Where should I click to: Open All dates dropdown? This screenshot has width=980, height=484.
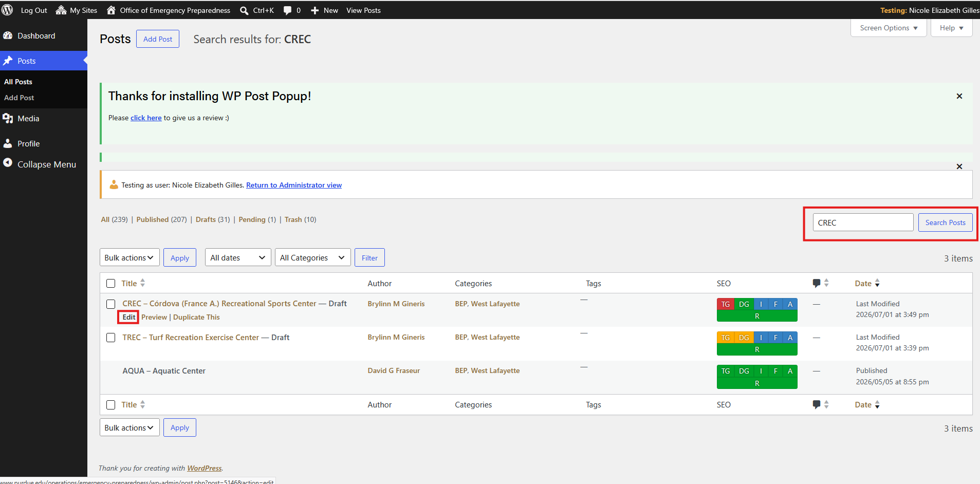[238, 257]
